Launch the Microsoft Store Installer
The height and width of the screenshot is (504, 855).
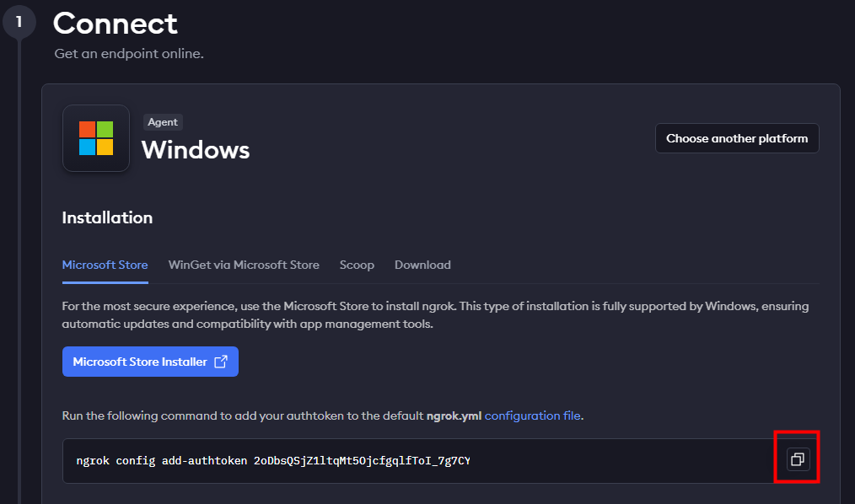point(140,362)
